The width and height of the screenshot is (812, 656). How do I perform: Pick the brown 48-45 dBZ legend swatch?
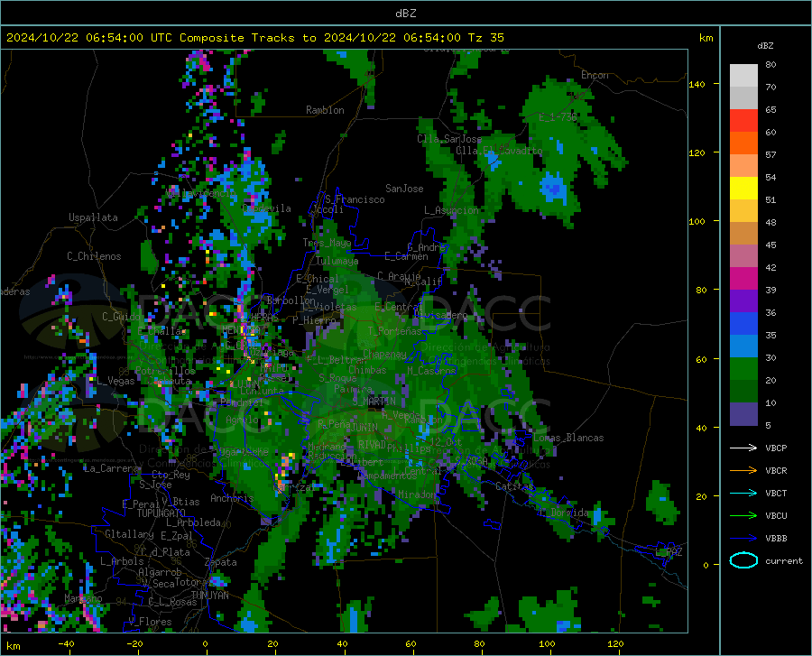743,234
